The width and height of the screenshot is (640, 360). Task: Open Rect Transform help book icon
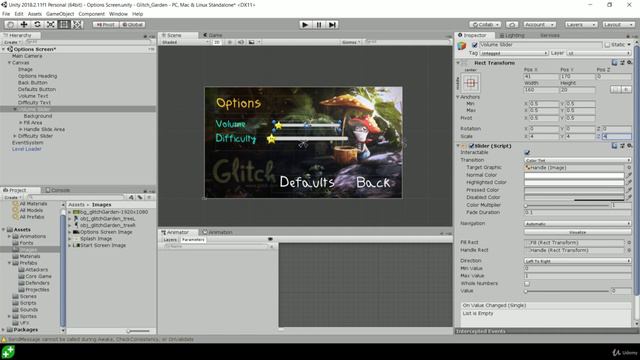coord(614,62)
